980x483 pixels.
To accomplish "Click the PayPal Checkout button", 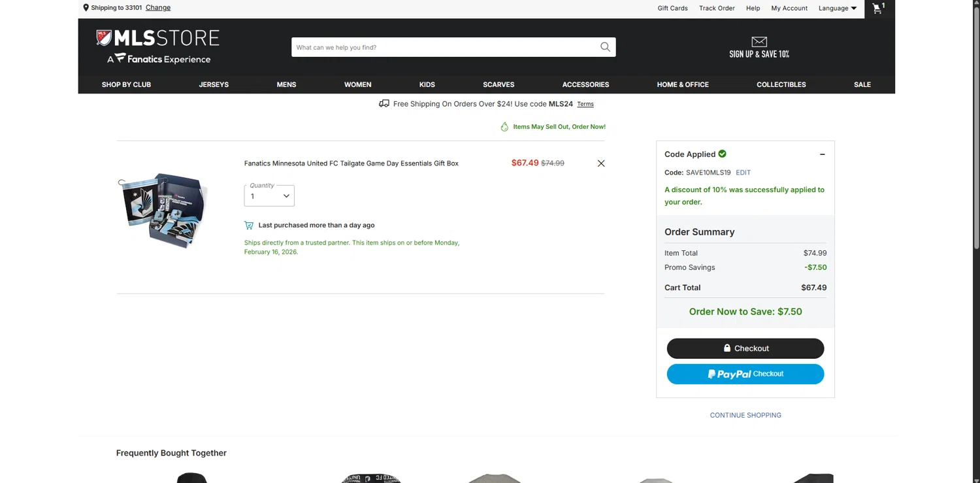I will (745, 374).
